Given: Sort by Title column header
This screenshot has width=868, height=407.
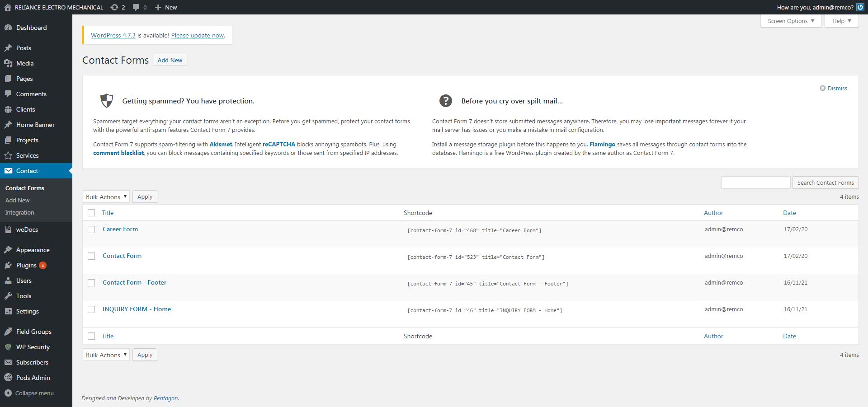Looking at the screenshot, I should pyautogui.click(x=108, y=213).
